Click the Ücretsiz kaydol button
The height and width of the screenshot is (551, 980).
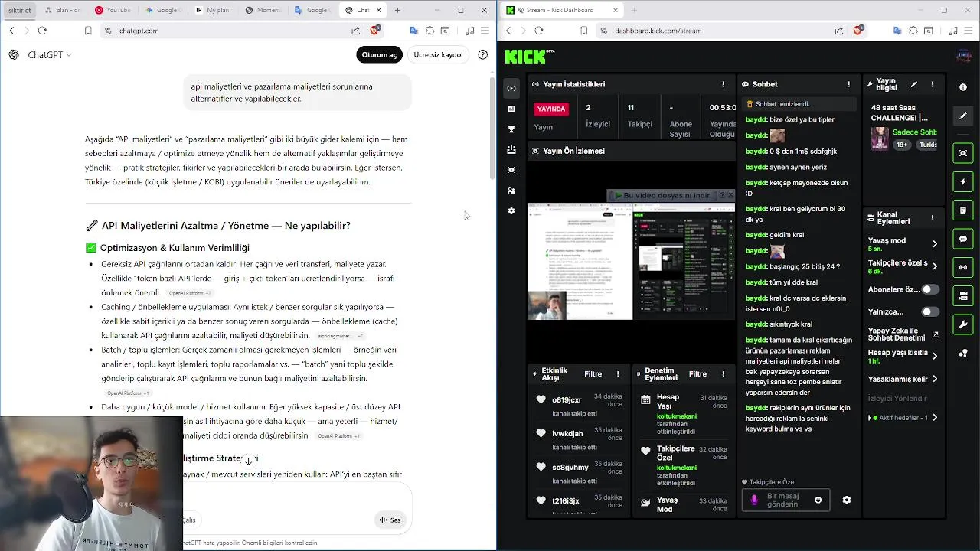pyautogui.click(x=438, y=55)
